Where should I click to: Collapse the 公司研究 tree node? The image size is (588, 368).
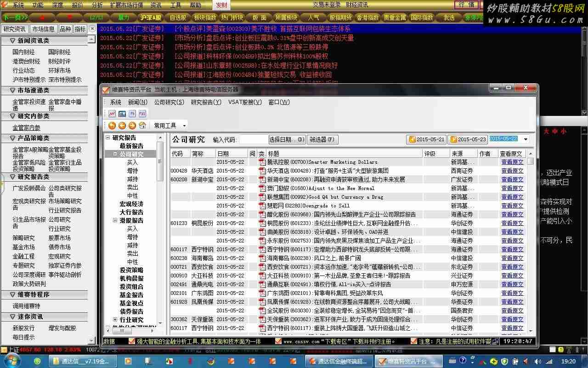tap(115, 154)
